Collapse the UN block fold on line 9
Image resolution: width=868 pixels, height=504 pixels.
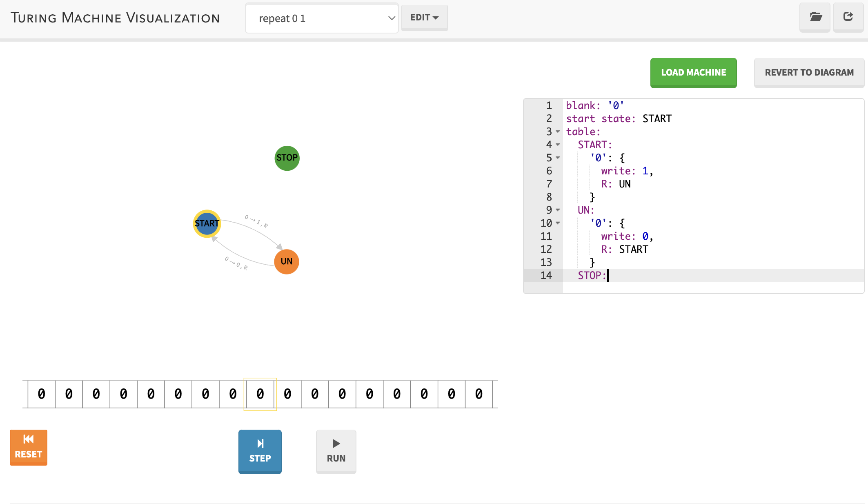(x=558, y=210)
